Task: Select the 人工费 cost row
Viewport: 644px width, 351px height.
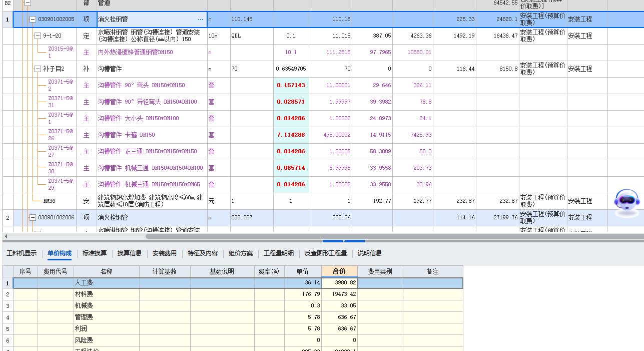Action: 238,283
